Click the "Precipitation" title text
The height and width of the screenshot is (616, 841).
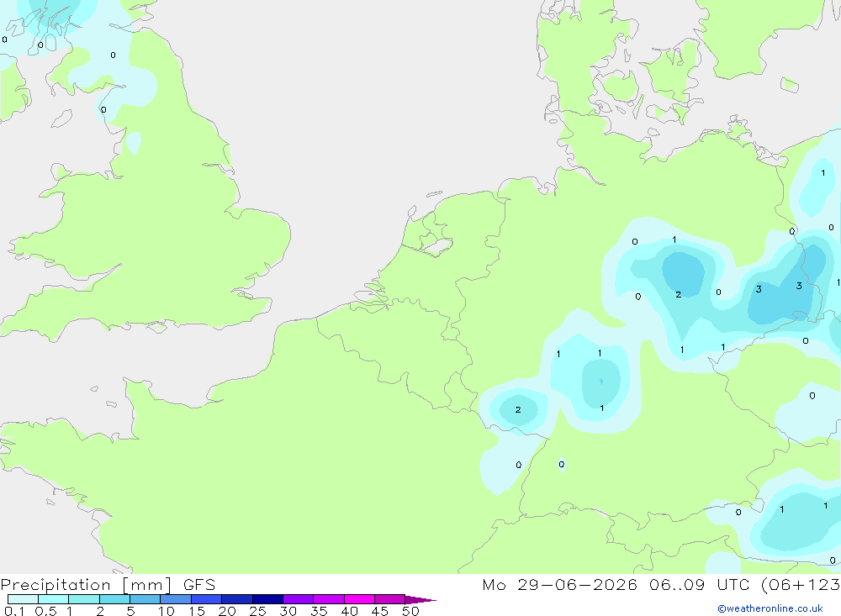pos(56,585)
